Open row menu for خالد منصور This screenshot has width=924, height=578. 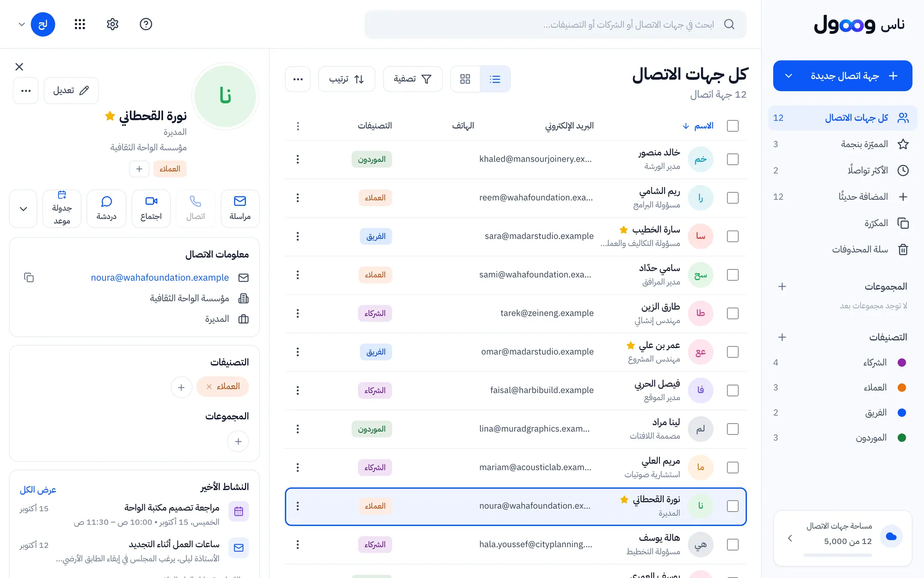(x=298, y=159)
